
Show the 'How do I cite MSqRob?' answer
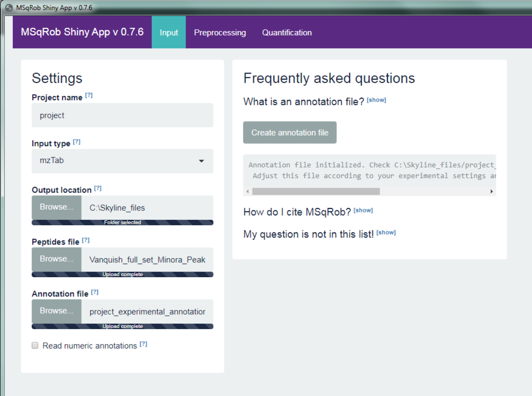click(x=363, y=210)
